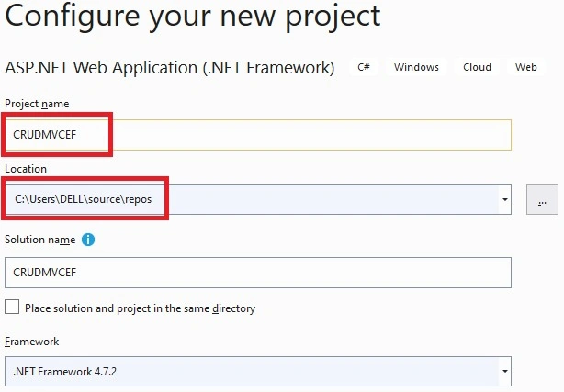Select the C# tag
Screen dimensions: 564x392
(364, 67)
